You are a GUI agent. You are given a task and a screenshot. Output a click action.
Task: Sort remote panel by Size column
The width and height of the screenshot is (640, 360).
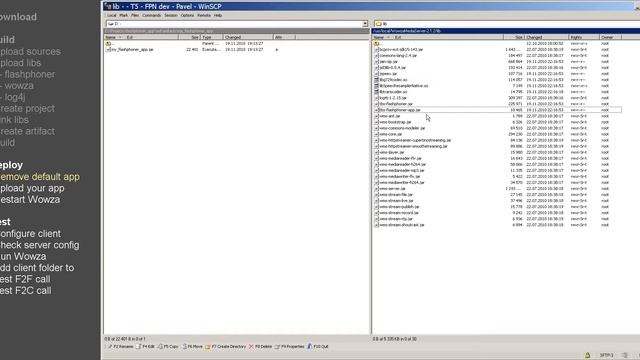[x=514, y=37]
